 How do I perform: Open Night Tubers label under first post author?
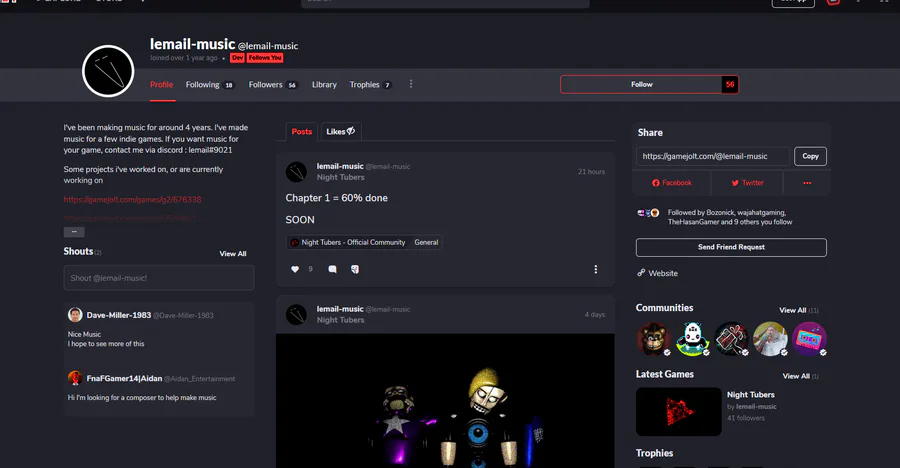point(340,177)
